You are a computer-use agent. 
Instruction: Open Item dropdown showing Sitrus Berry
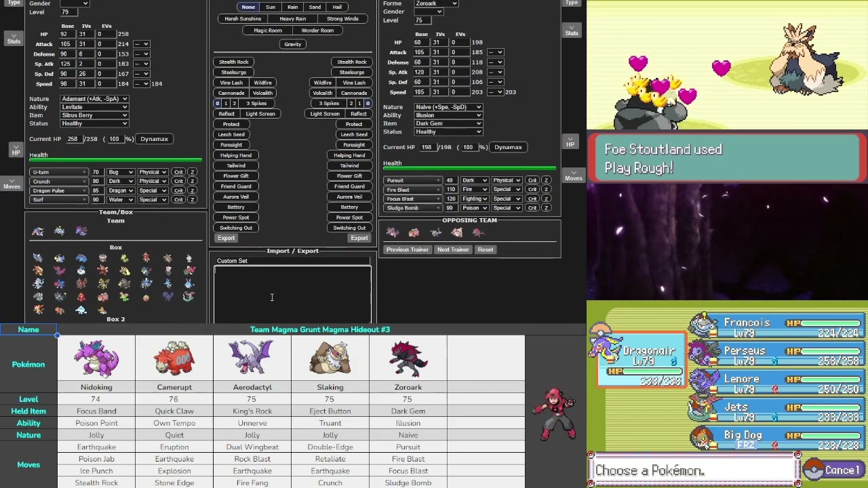[x=94, y=115]
